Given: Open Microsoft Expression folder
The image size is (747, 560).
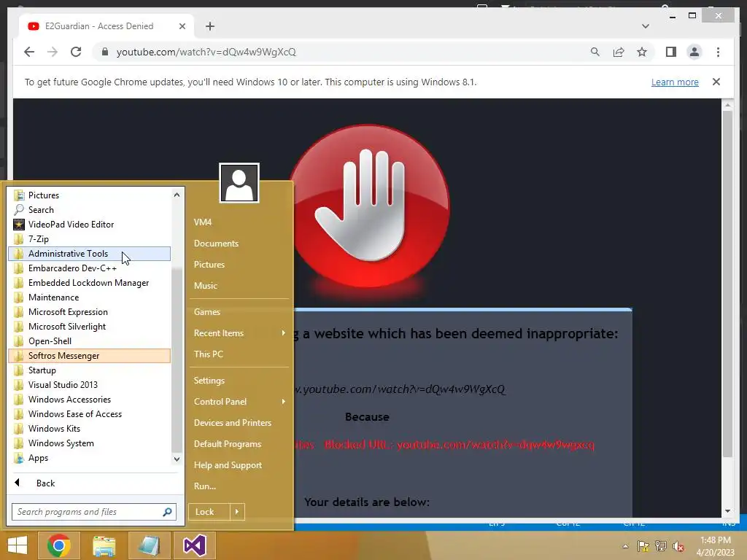Looking at the screenshot, I should pos(90,312).
